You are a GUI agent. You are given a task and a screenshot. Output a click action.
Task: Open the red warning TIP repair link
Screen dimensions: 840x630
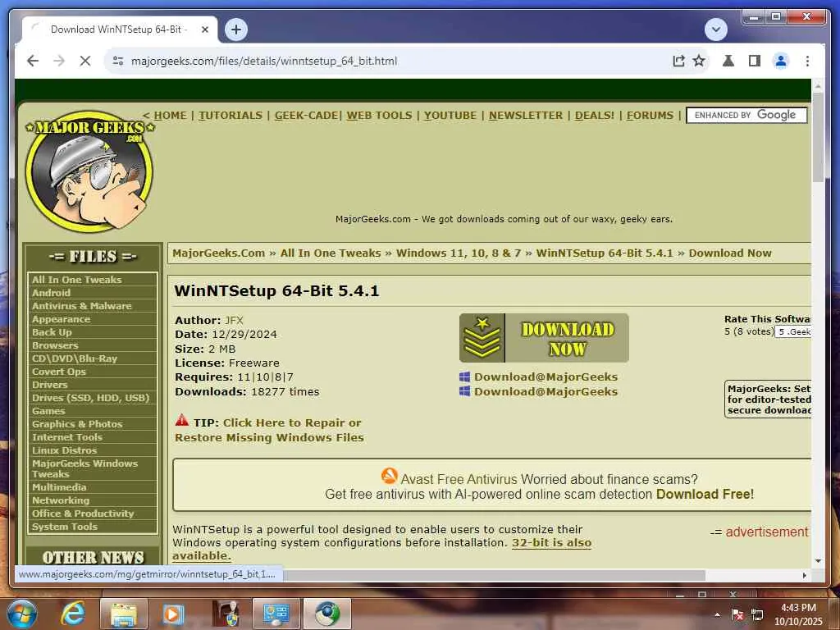[269, 430]
